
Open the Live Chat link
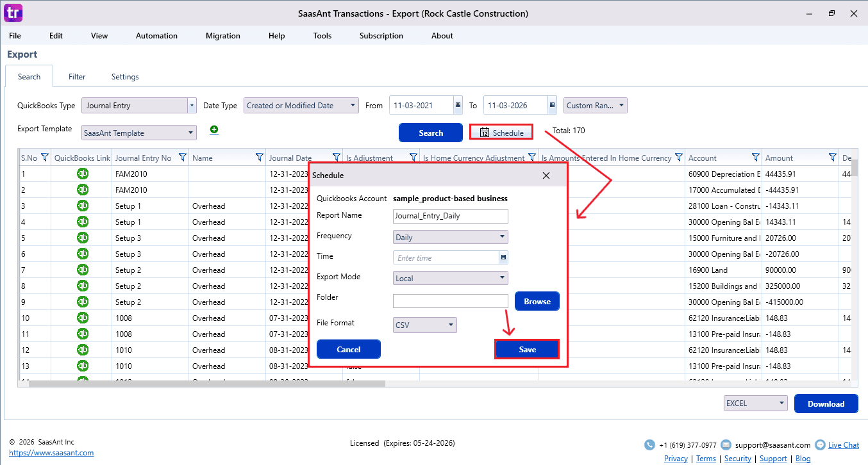pyautogui.click(x=844, y=445)
